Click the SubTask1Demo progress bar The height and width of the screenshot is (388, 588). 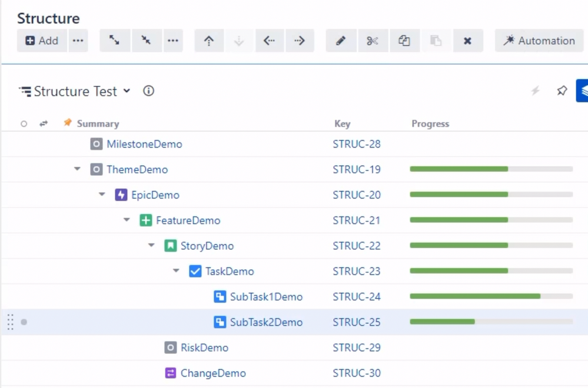pyautogui.click(x=491, y=296)
